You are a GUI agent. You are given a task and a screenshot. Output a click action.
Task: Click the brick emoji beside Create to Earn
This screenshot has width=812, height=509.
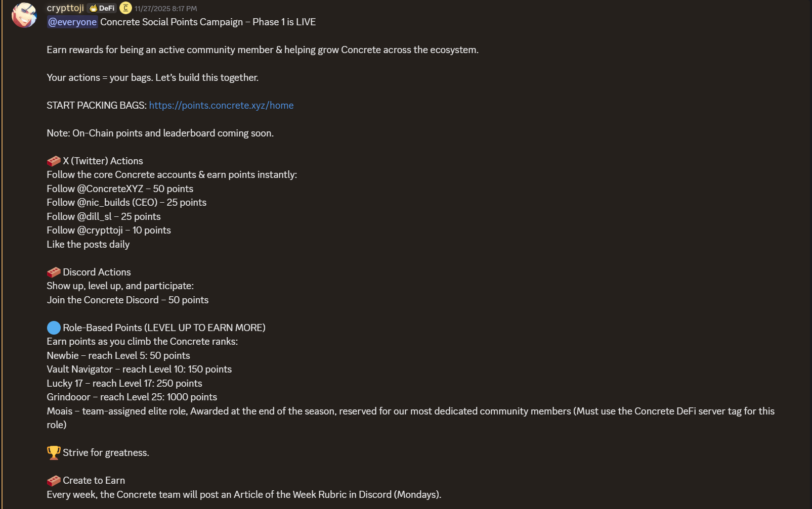click(53, 480)
